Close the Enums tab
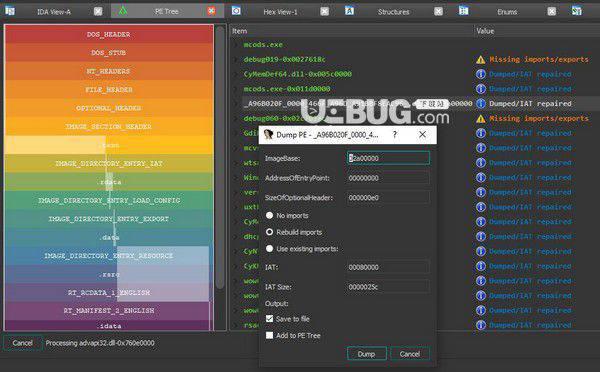Viewport: 600px width, 372px height. point(551,11)
